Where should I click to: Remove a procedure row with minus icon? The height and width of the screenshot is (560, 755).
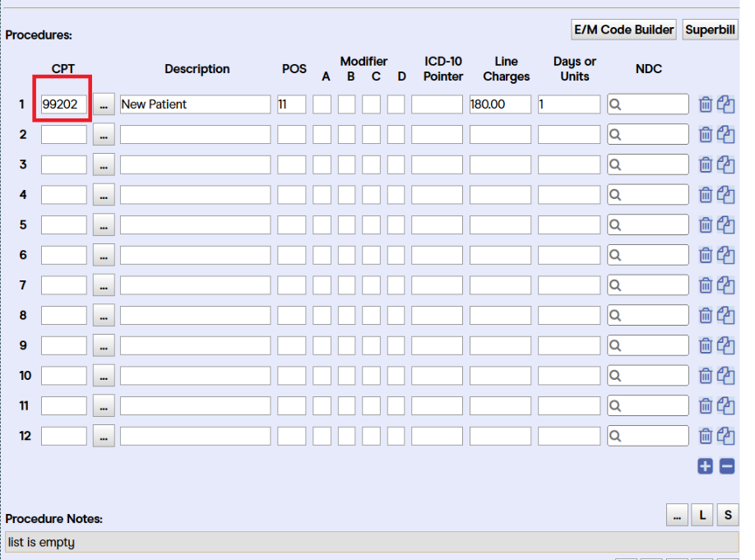[x=727, y=466]
